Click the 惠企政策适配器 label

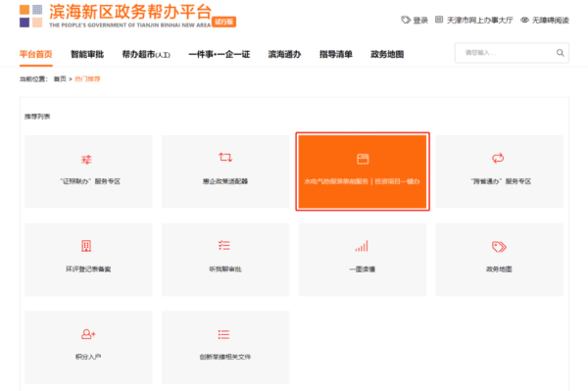225,181
